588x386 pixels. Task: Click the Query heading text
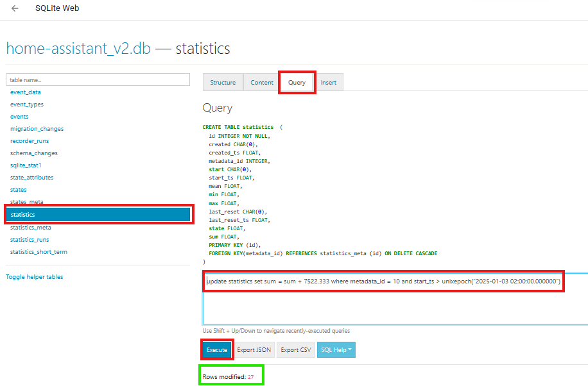point(218,108)
